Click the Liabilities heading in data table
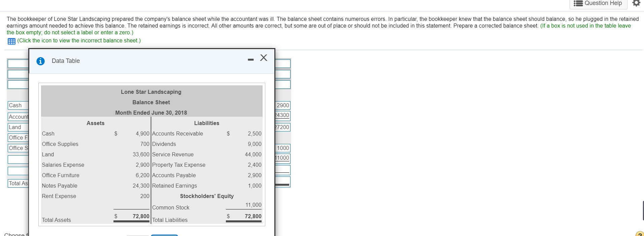644x236 pixels. click(207, 123)
